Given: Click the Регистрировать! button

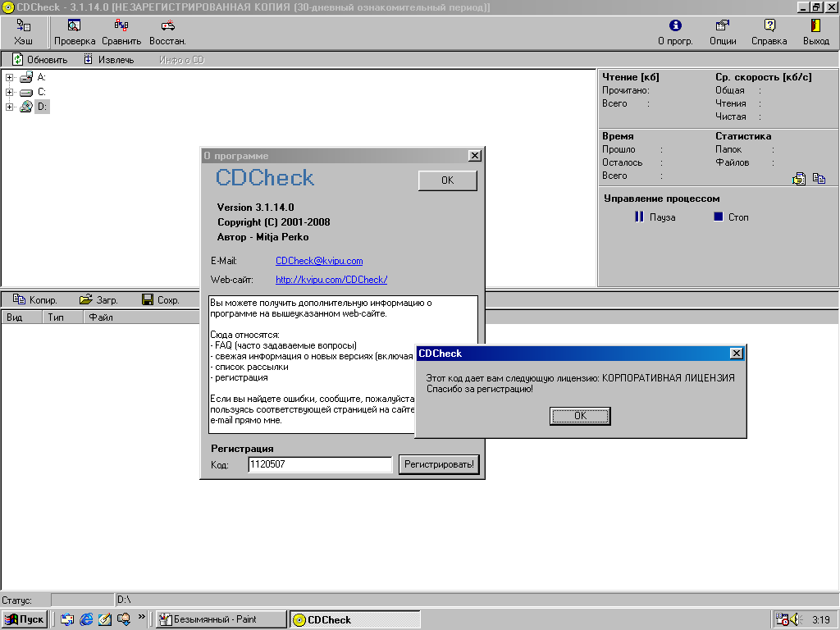Looking at the screenshot, I should (x=439, y=465).
